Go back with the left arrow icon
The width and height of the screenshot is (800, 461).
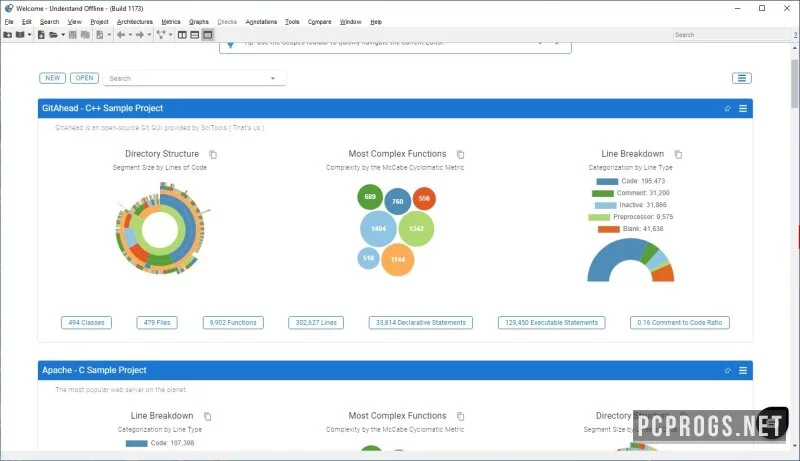(121, 35)
